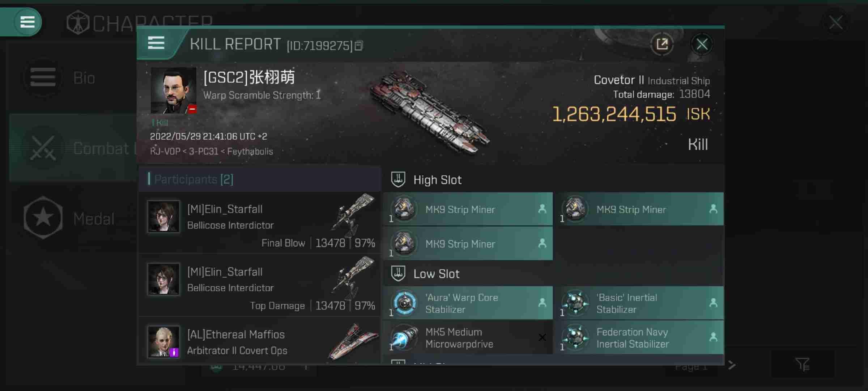Expand hamburger menu top-left corner
Image resolution: width=868 pixels, height=391 pixels.
tap(26, 22)
